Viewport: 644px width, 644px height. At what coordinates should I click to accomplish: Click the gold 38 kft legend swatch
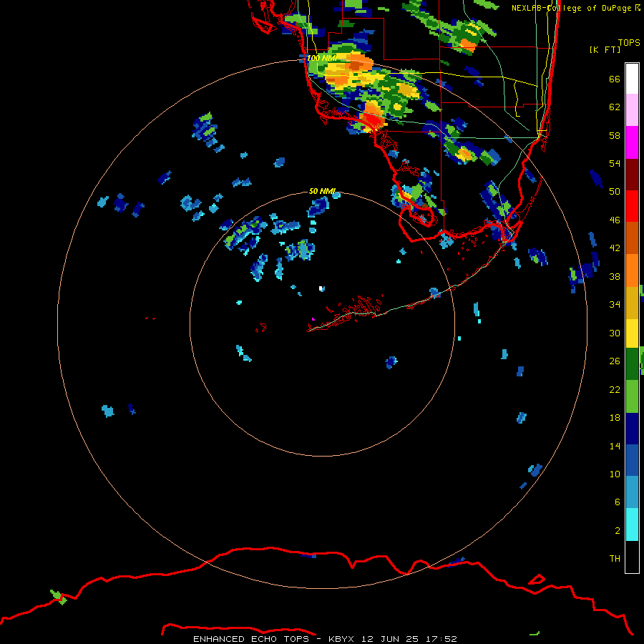(632, 303)
